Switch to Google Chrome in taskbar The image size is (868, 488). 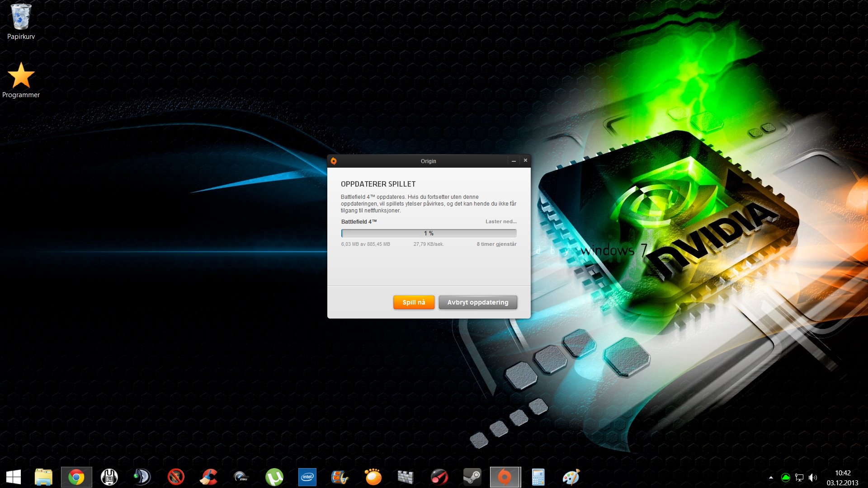(76, 477)
